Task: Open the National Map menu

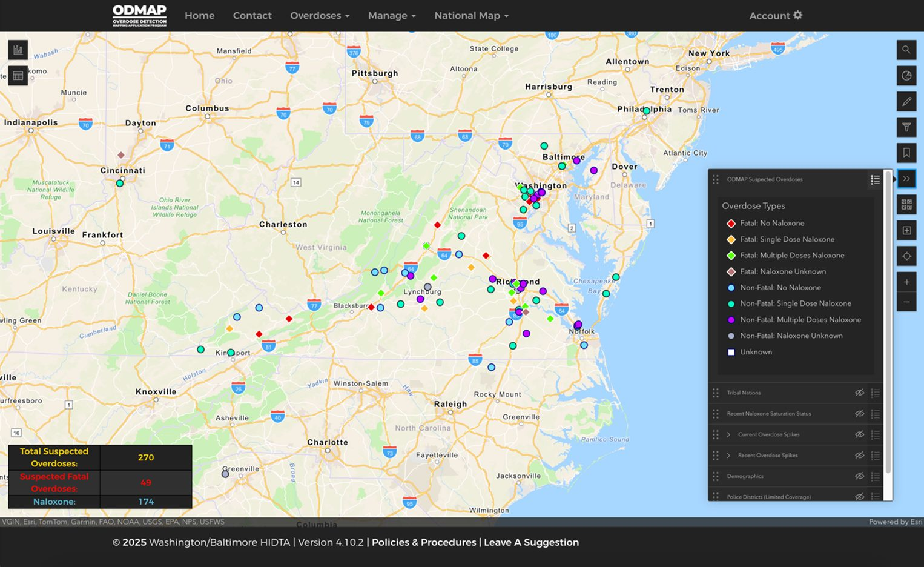Action: 471,16
